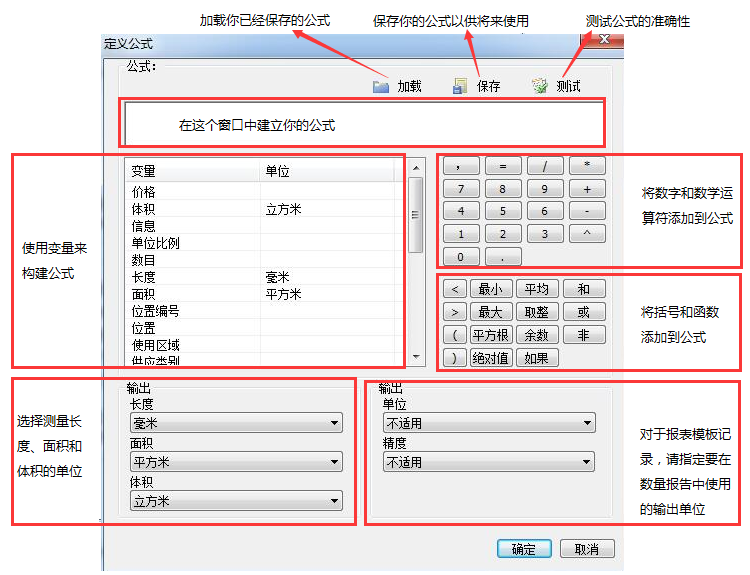Click the 加载 (Load) formula icon
Screen dimensions: 750x575
[x=381, y=87]
